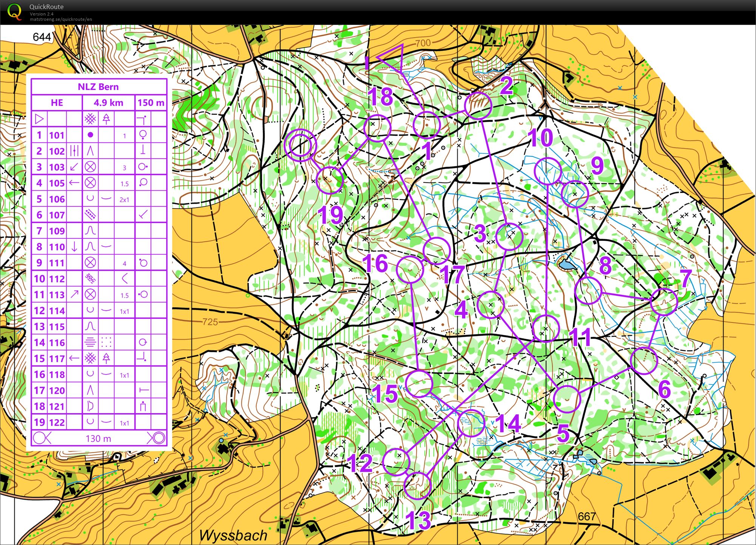The height and width of the screenshot is (545, 756).
Task: Click the start triangle symbol in the description table
Action: pyautogui.click(x=39, y=119)
